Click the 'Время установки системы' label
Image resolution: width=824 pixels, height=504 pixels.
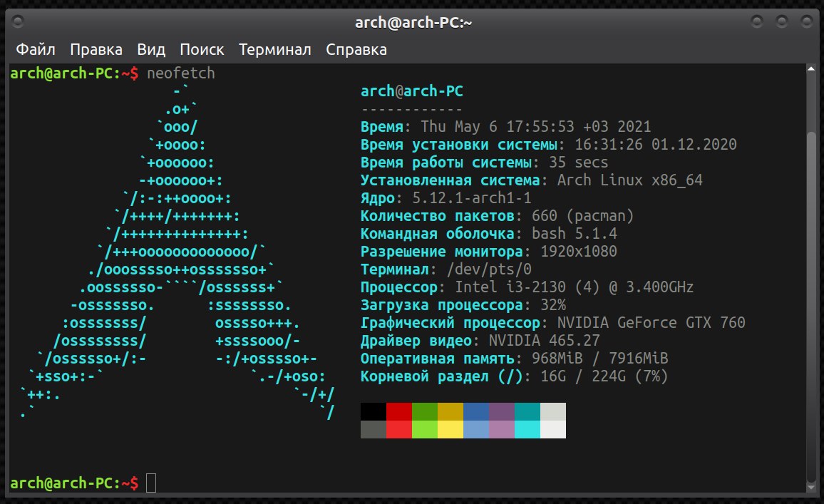click(x=459, y=145)
